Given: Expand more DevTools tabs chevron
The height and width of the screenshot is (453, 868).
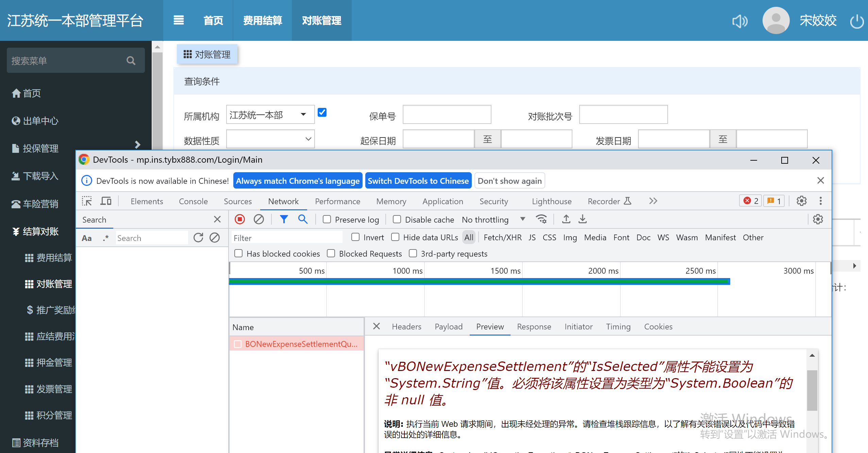Looking at the screenshot, I should point(653,201).
